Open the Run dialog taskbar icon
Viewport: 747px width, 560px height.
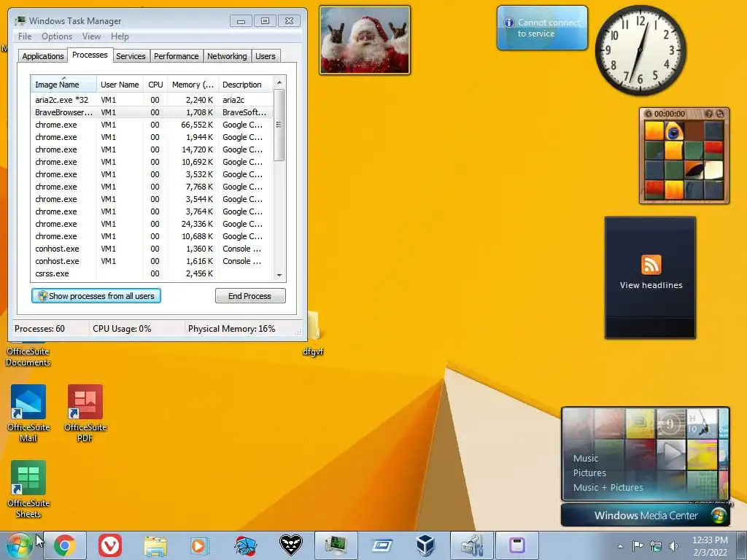point(382,545)
